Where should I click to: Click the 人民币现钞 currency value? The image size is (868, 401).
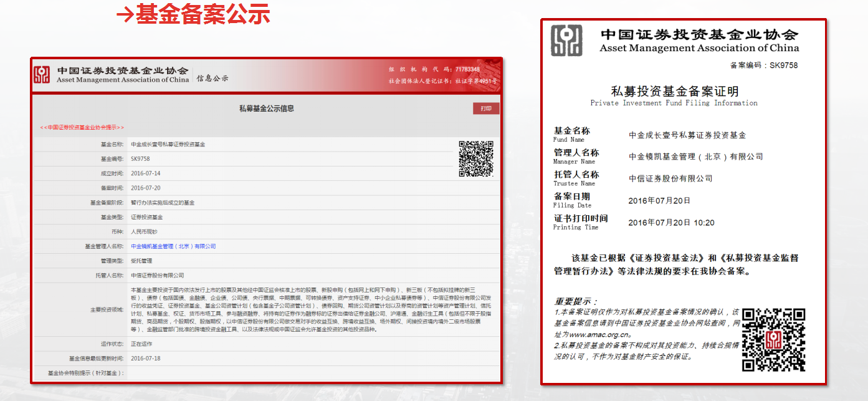point(144,231)
